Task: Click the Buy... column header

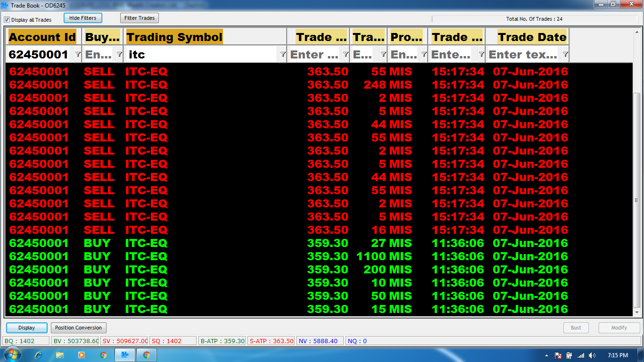Action: (102, 37)
